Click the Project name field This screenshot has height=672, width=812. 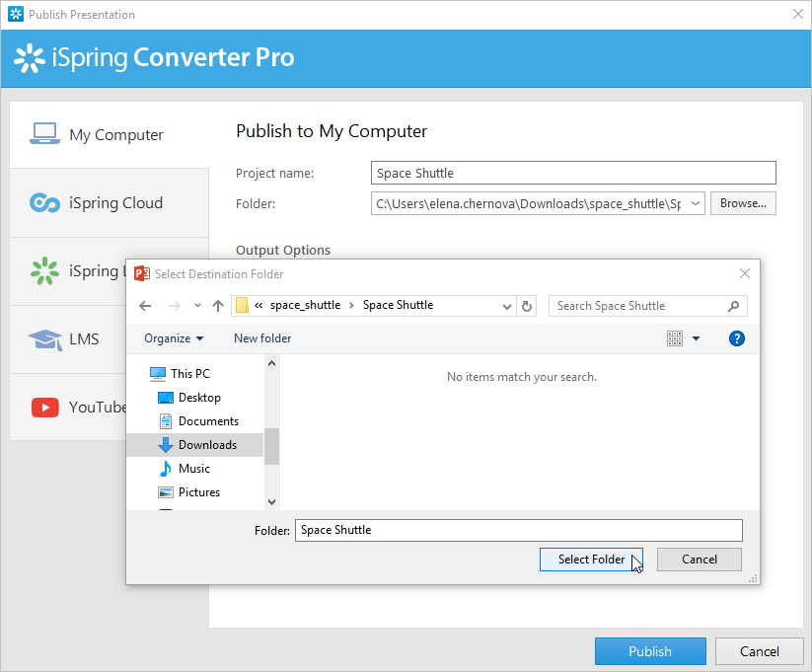point(573,173)
